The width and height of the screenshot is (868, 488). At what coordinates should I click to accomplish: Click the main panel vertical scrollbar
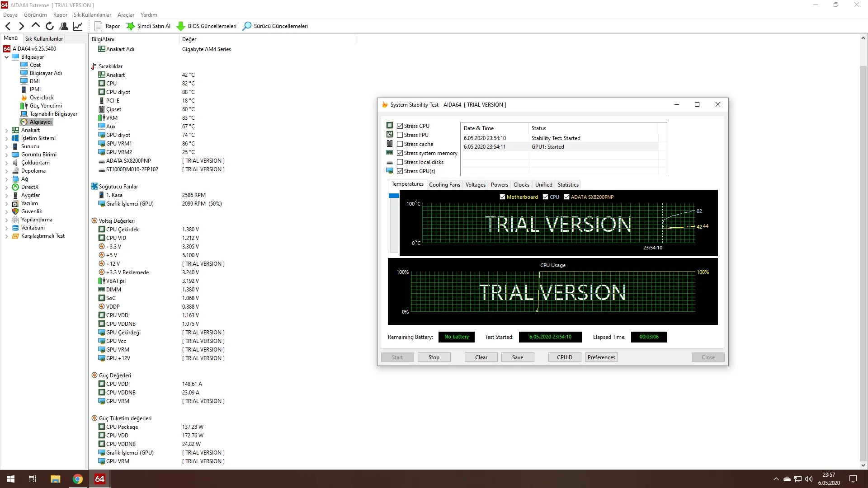click(x=863, y=262)
